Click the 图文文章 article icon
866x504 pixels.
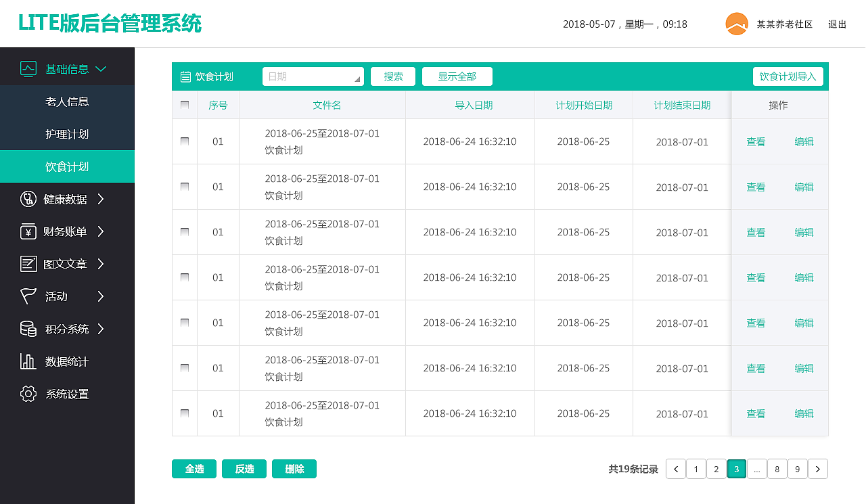(x=28, y=264)
